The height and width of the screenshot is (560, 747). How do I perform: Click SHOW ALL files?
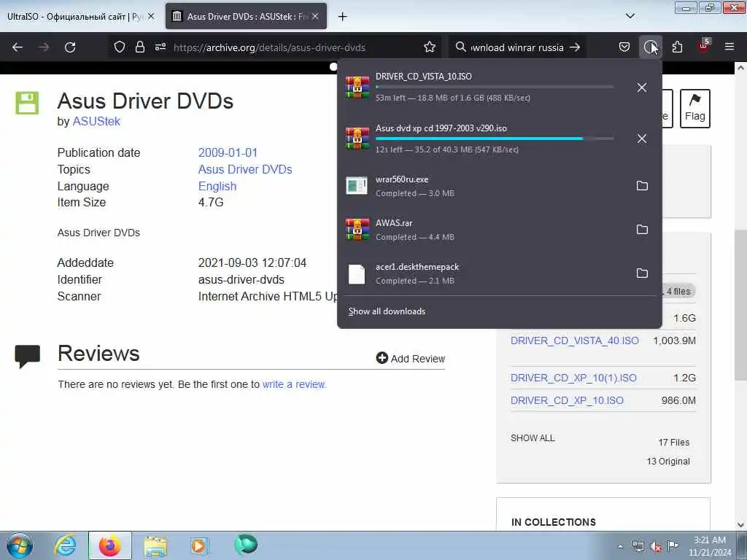click(x=533, y=438)
